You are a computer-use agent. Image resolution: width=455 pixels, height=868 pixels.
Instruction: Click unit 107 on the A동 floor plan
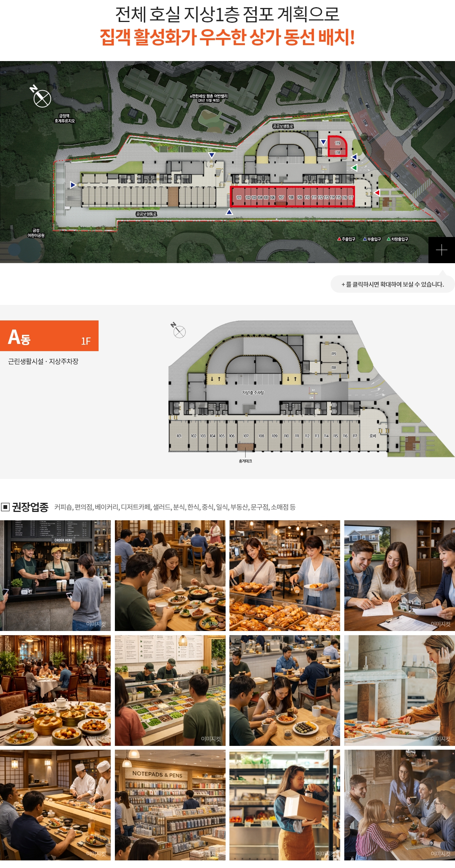click(x=246, y=436)
